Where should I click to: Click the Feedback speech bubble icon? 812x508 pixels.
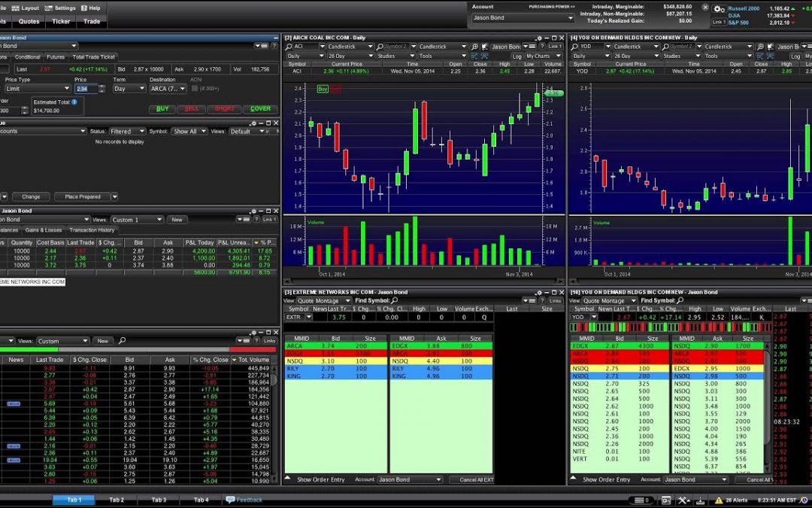[x=231, y=500]
